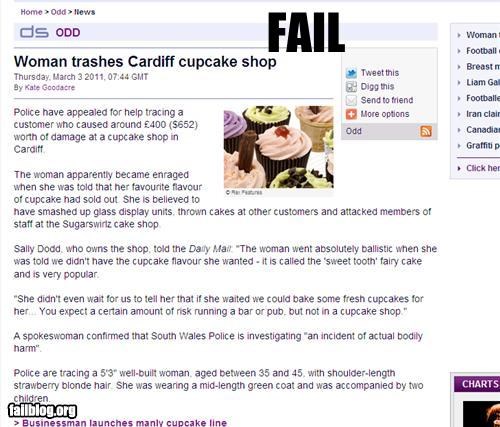Click the Twitter bird icon
Screen dimensions: 500x427
pos(351,73)
